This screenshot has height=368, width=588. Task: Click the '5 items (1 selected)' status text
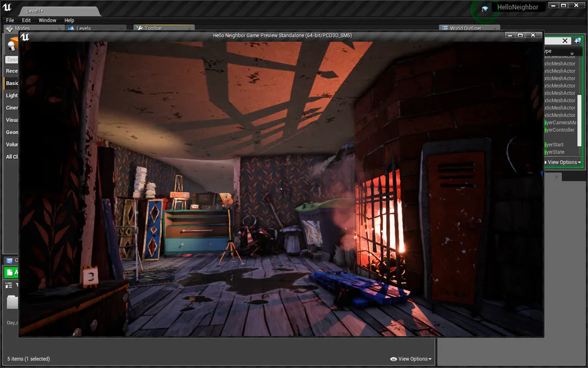click(x=29, y=359)
